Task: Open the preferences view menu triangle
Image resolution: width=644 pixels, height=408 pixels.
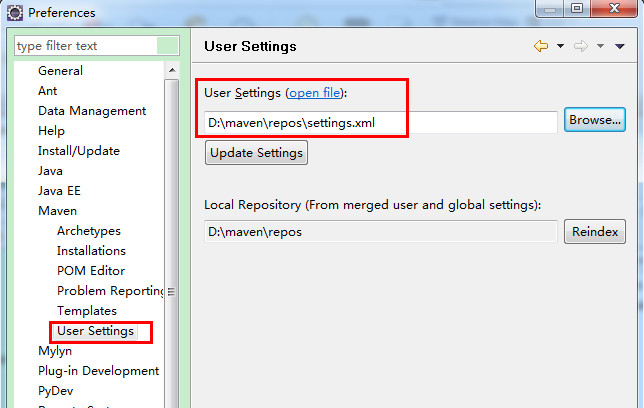Action: [x=621, y=46]
